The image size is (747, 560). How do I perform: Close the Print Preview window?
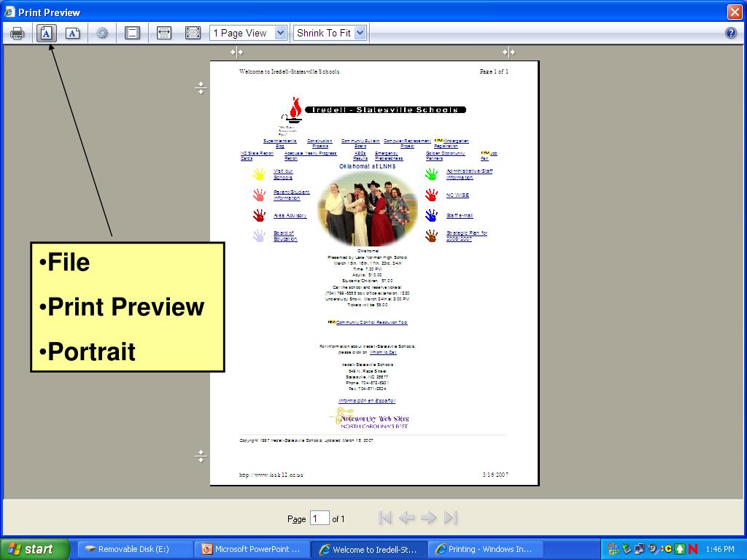coord(735,12)
